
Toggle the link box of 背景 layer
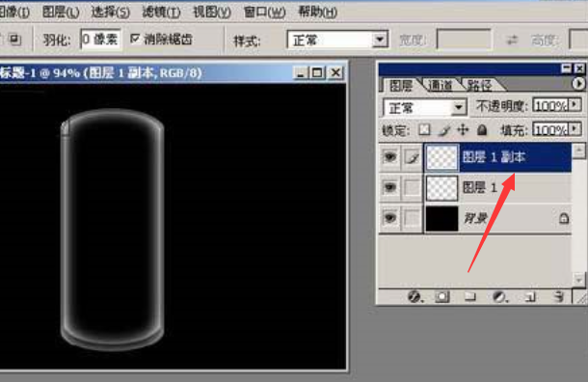pos(413,218)
